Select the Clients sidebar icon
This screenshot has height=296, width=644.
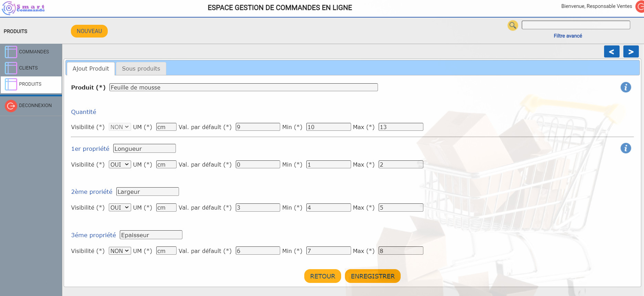tap(11, 67)
